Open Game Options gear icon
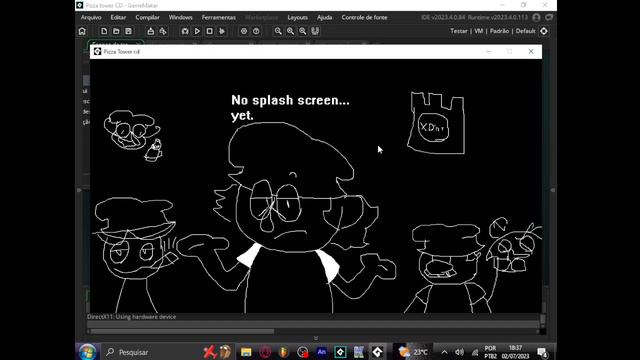 pyautogui.click(x=244, y=31)
